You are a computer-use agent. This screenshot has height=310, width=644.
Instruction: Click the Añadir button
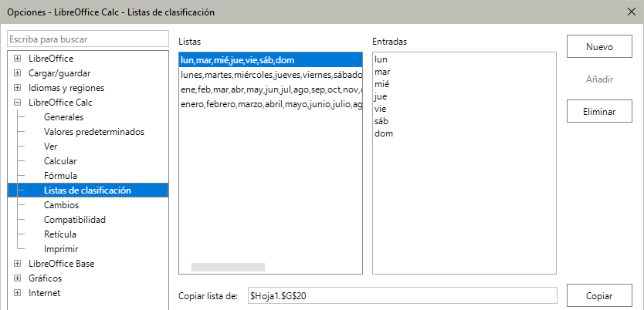click(x=599, y=79)
